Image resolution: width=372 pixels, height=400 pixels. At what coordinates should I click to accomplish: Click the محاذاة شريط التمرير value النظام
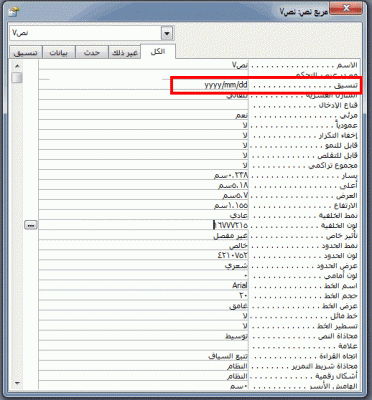(x=143, y=366)
